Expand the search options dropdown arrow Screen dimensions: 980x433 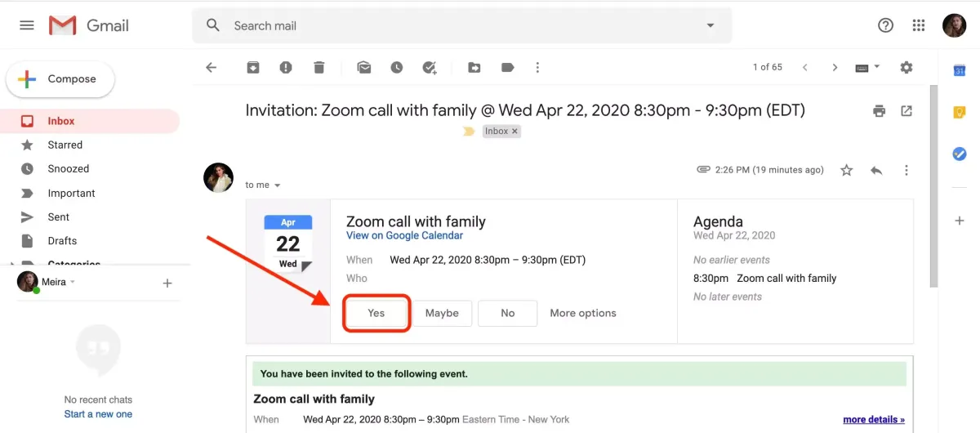[710, 25]
